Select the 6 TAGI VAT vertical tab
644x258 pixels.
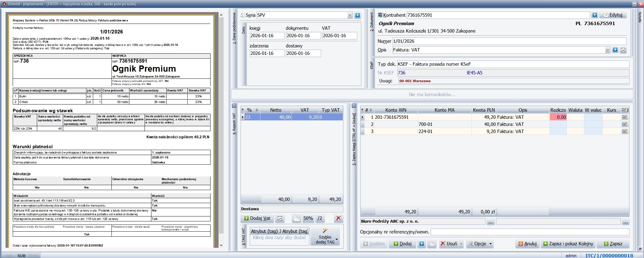coord(244,237)
